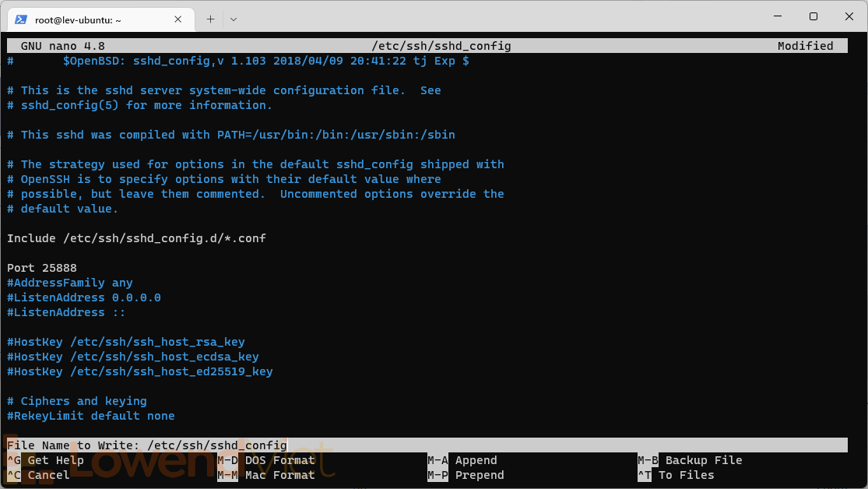Open the To Files browser
This screenshot has height=489, width=868.
pos(676,475)
